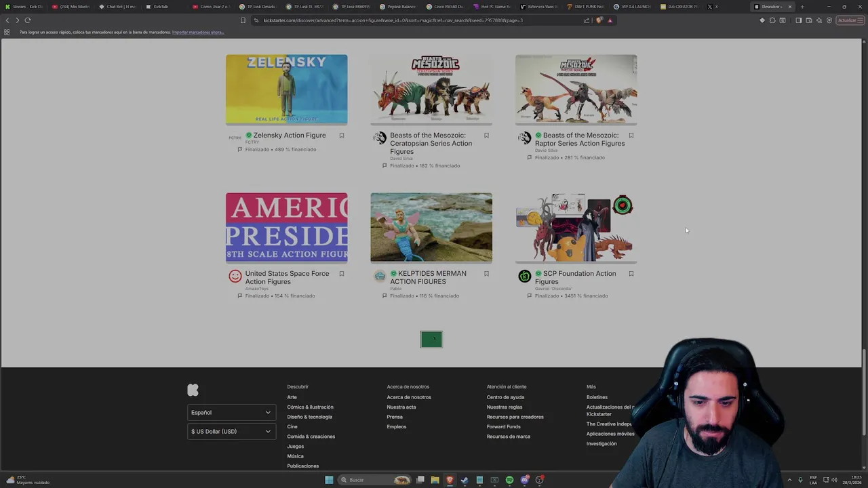The width and height of the screenshot is (868, 488).
Task: Bookmark the KELPTIDES MERMAN project
Action: [486, 274]
